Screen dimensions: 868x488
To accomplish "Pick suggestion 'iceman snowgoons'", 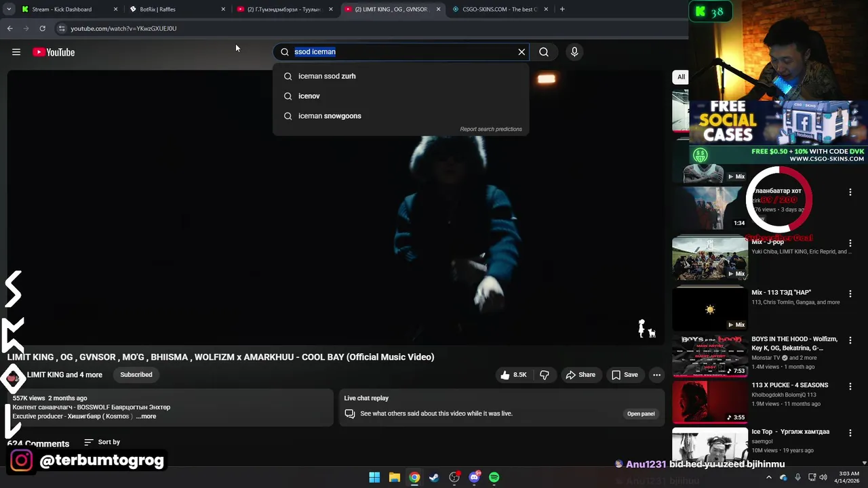I will click(400, 116).
